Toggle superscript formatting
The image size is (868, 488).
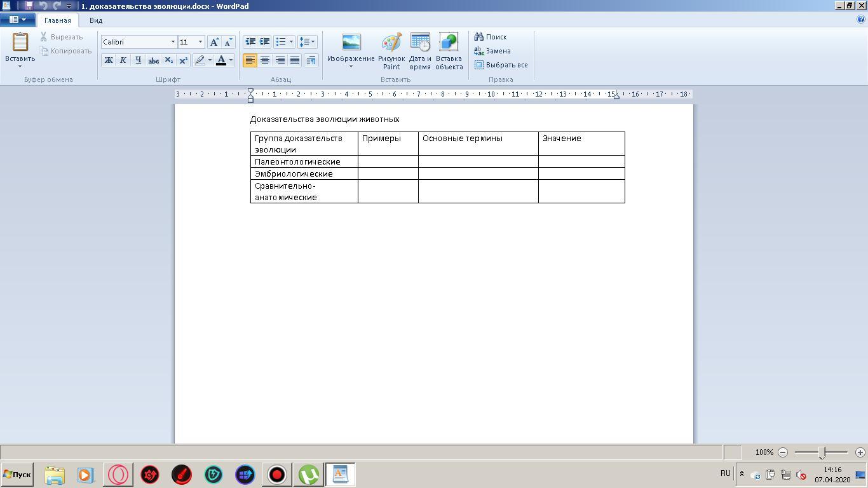tap(183, 60)
